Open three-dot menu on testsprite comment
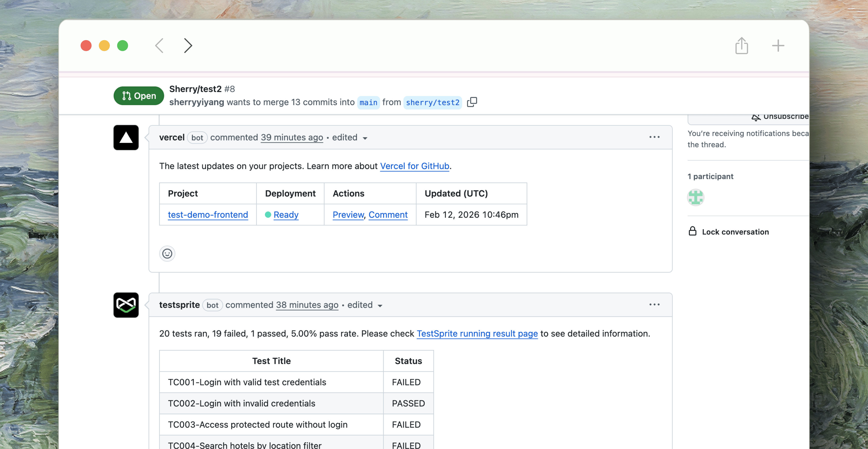868x449 pixels. pyautogui.click(x=654, y=305)
